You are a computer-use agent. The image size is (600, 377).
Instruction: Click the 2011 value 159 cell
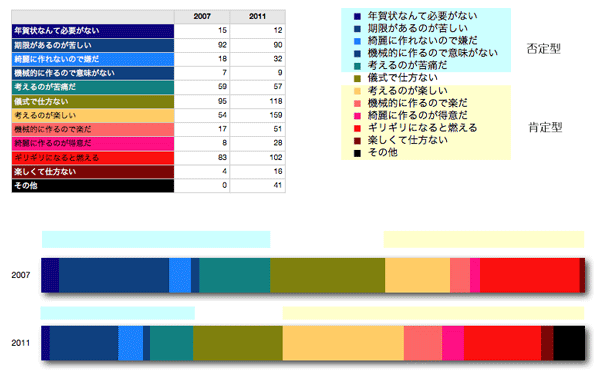coord(258,115)
